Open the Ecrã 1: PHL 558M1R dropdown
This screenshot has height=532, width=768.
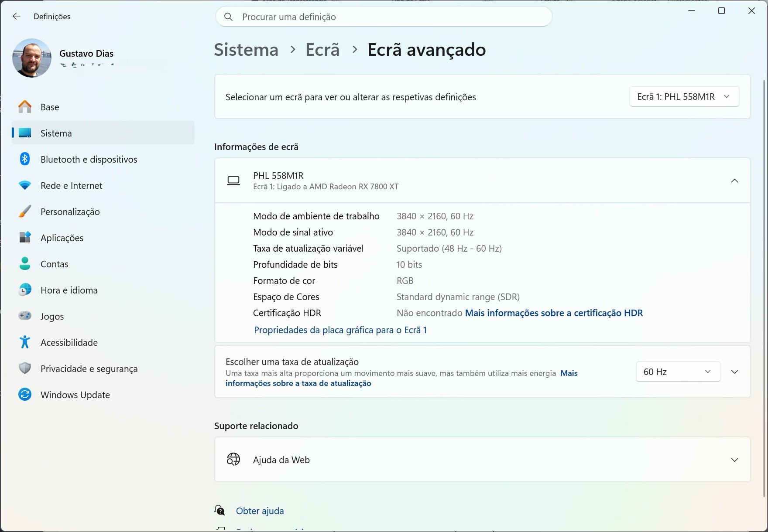pyautogui.click(x=684, y=97)
